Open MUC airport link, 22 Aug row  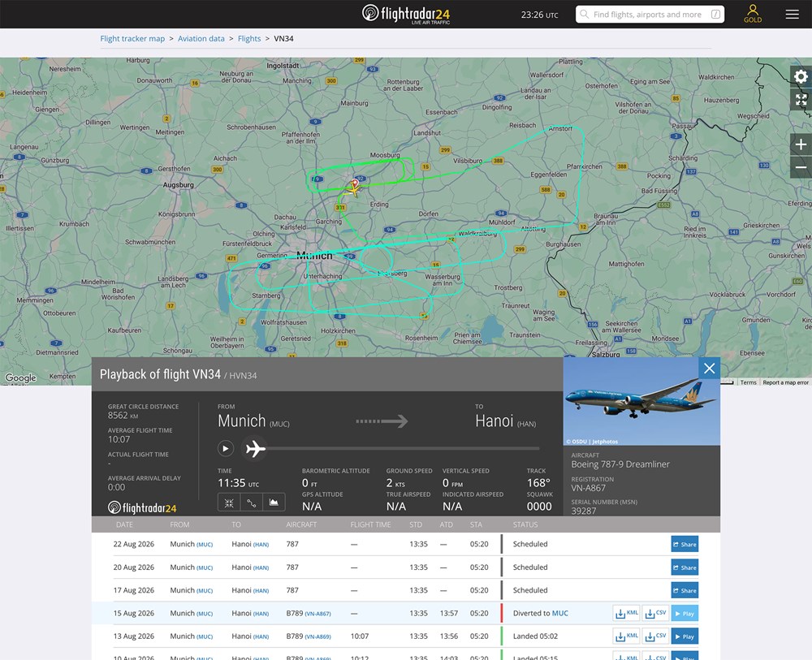coord(205,545)
